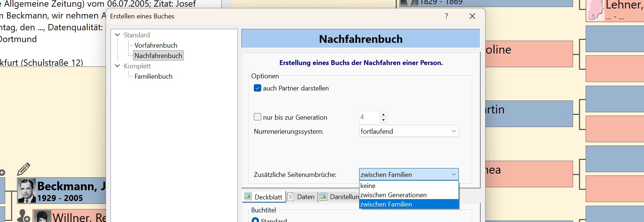This screenshot has height=222, width=644.
Task: Collapse the Standard tree node
Action: click(x=117, y=35)
